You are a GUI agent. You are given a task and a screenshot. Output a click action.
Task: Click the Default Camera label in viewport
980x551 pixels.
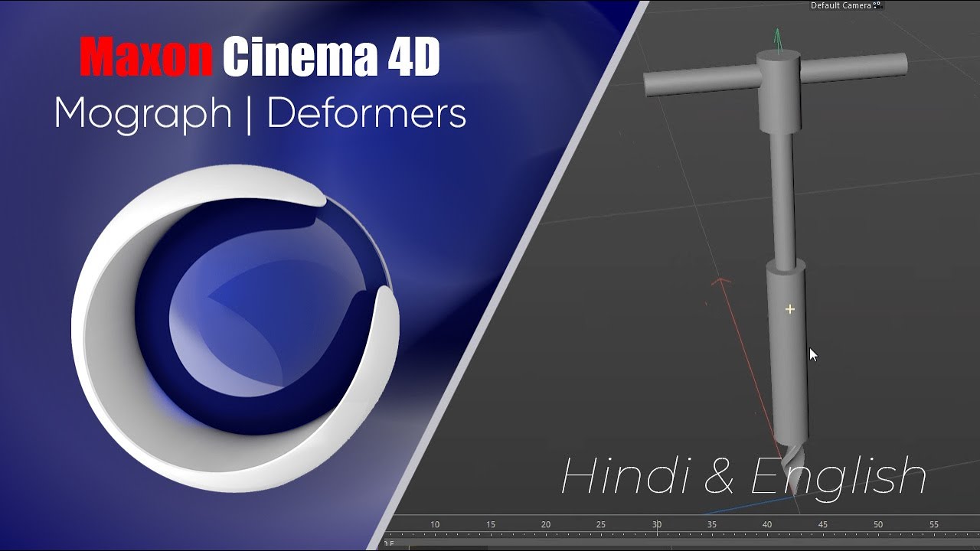coord(841,5)
